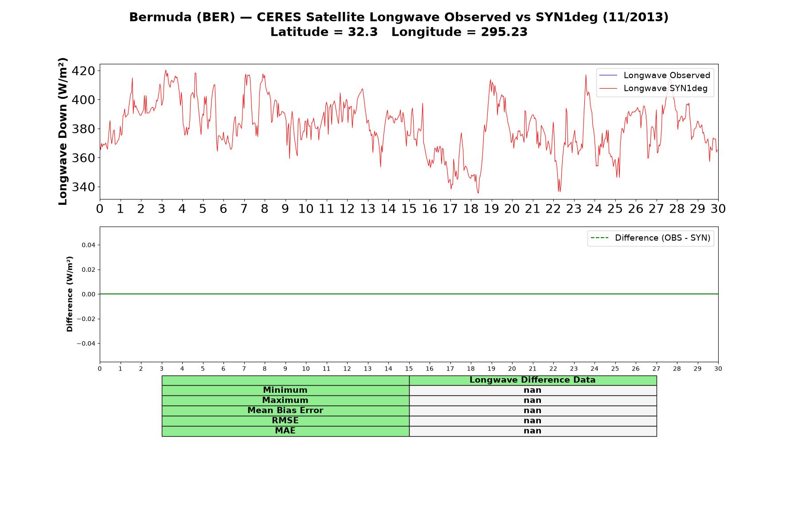This screenshot has height=532, width=798.
Task: Select the Minimum row label in table
Action: [x=286, y=390]
